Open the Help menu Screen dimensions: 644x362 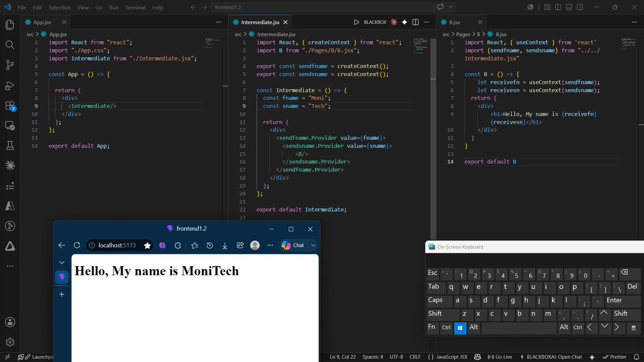(158, 8)
